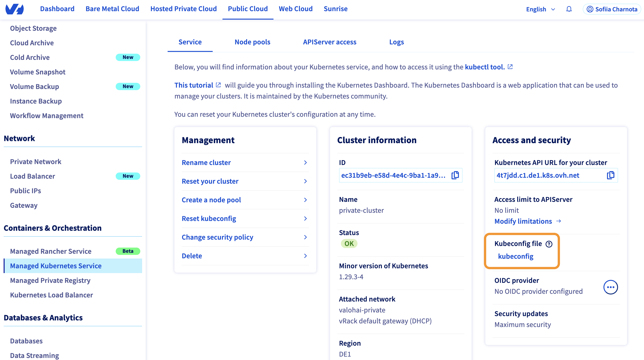This screenshot has height=360, width=644.
Task: Click Reset your cluster
Action: 210,181
